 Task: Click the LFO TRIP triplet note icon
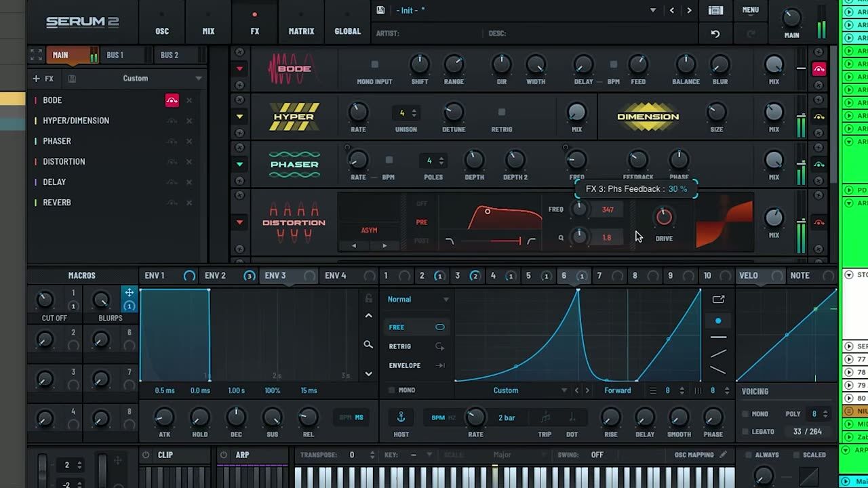[545, 418]
